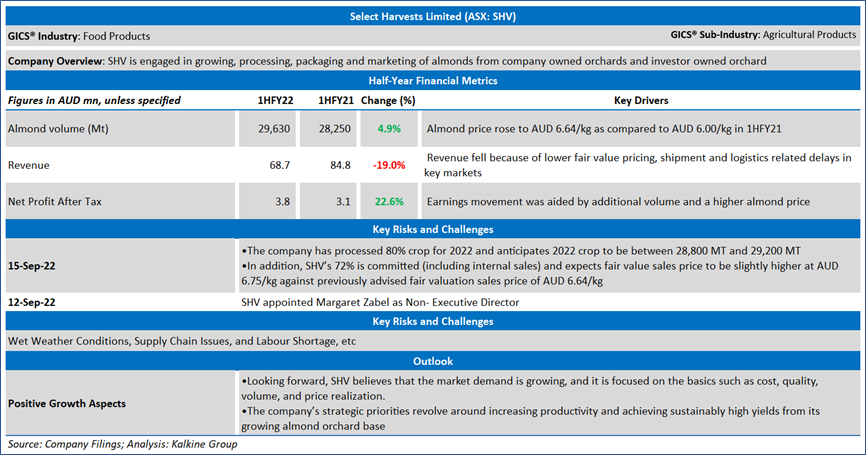Screen dimensions: 866x455
Task: Click the Outlook section header
Action: pyautogui.click(x=432, y=361)
